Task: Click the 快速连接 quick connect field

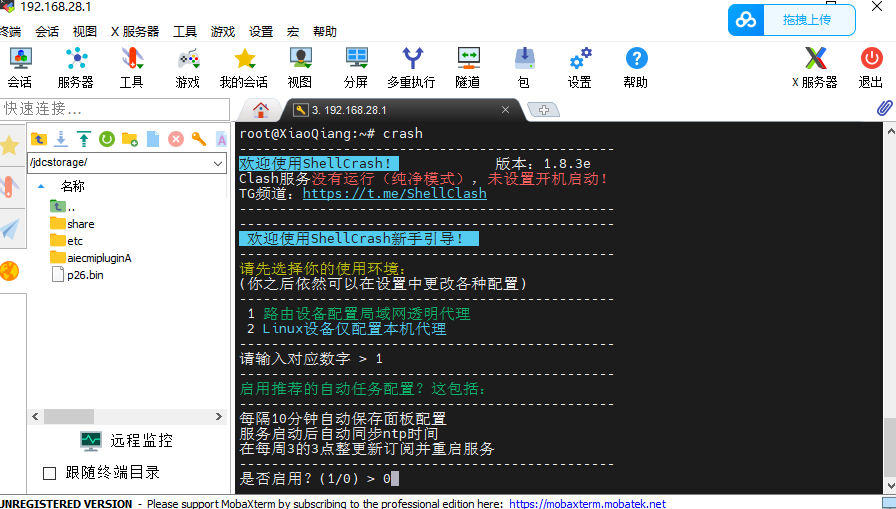Action: pyautogui.click(x=115, y=108)
